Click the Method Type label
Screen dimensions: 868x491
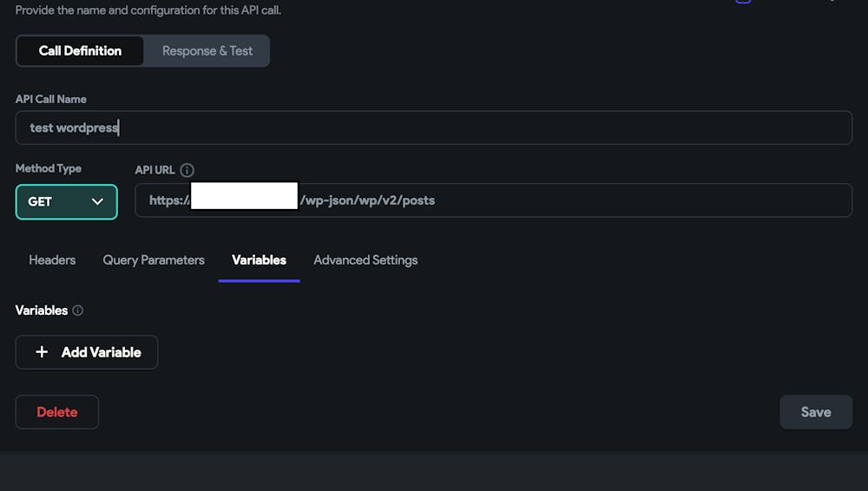pos(49,168)
